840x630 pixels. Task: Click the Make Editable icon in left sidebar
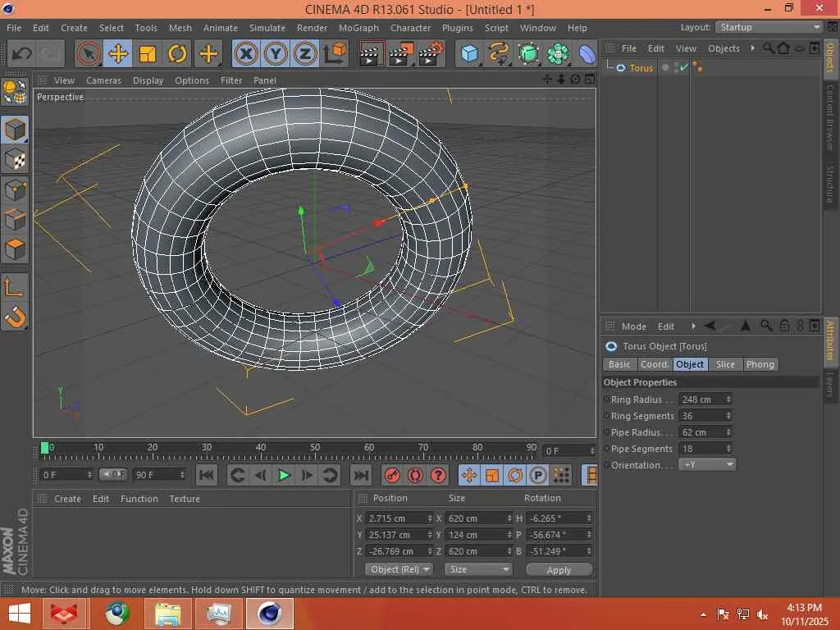[15, 92]
